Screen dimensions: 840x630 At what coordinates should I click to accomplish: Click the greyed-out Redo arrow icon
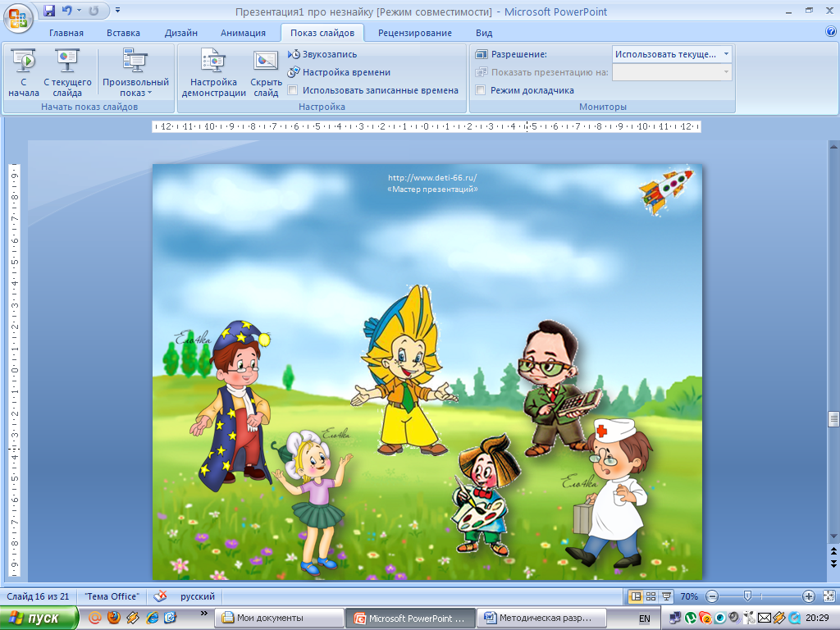[x=94, y=11]
